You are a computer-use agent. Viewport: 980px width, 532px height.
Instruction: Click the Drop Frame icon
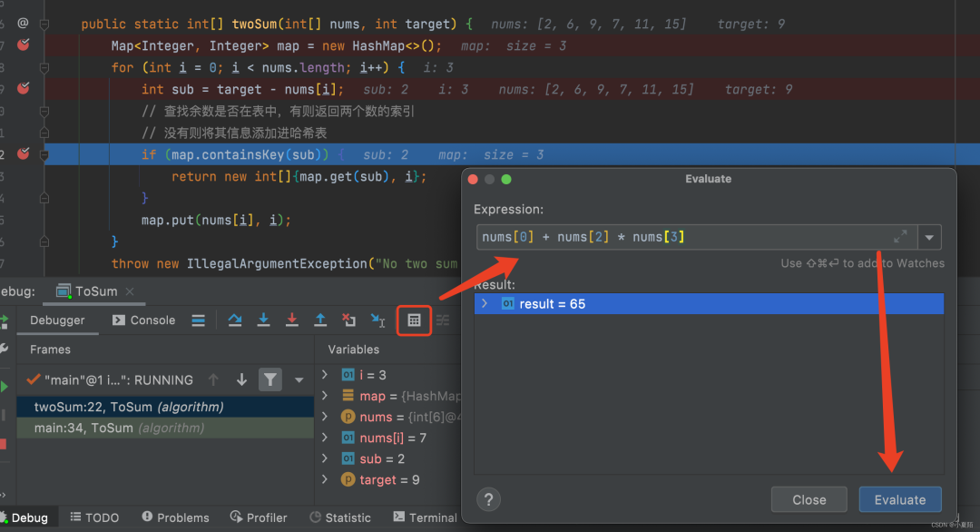tap(348, 320)
